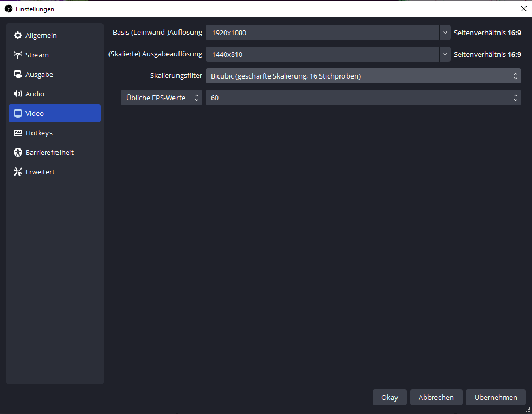Click the Stream antenna icon

point(17,55)
